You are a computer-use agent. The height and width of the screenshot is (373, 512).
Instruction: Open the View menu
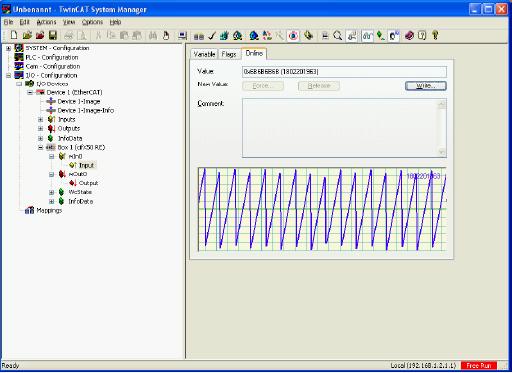pyautogui.click(x=69, y=22)
